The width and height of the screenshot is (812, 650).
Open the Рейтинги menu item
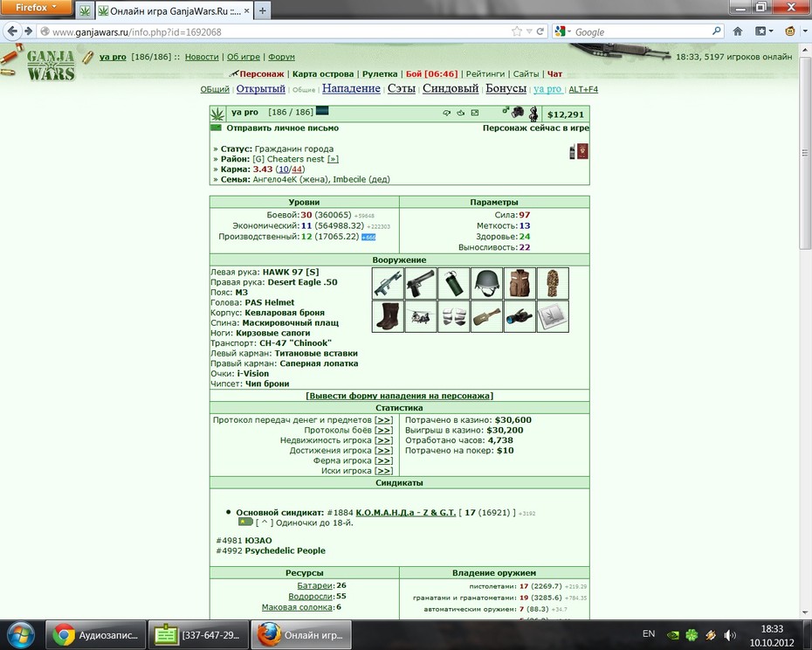pyautogui.click(x=485, y=73)
